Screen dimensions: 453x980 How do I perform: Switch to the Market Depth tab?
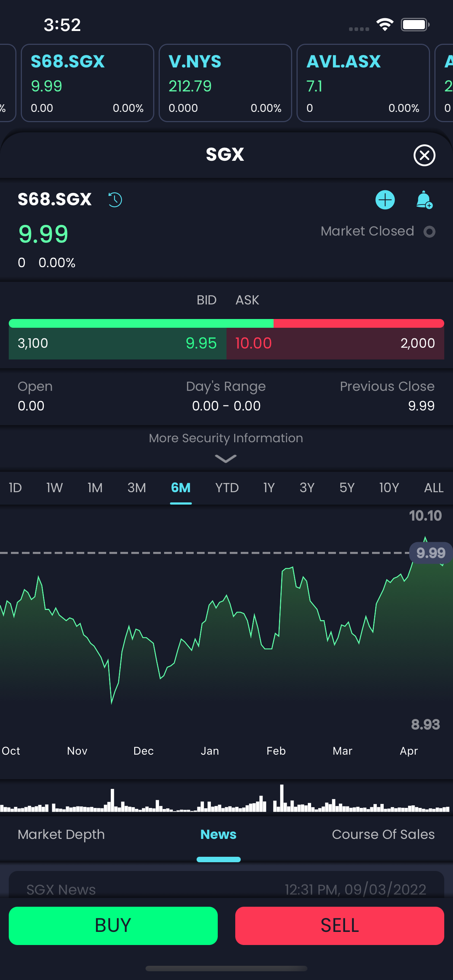(x=61, y=834)
